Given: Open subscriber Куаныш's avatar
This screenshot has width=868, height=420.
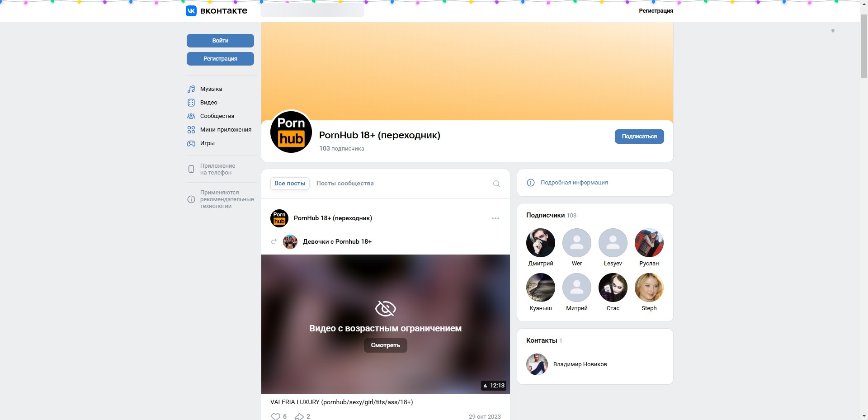Looking at the screenshot, I should point(541,288).
